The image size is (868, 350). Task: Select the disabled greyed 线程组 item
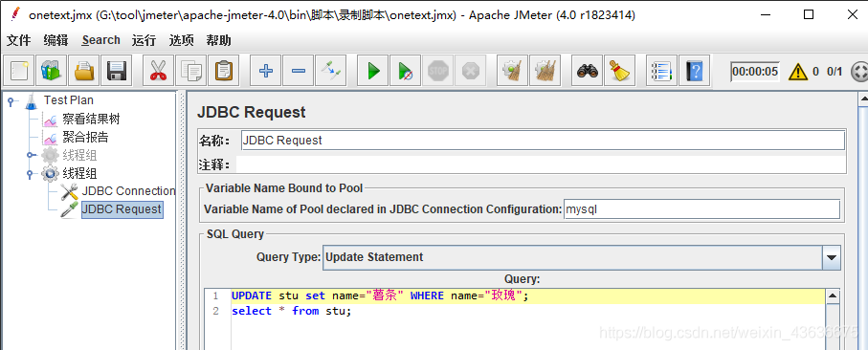[79, 156]
